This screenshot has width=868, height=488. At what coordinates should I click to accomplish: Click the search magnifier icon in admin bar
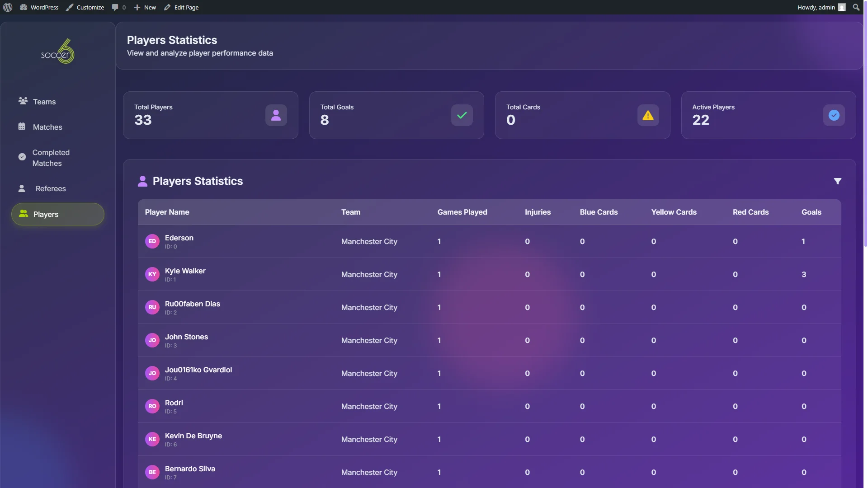(856, 7)
